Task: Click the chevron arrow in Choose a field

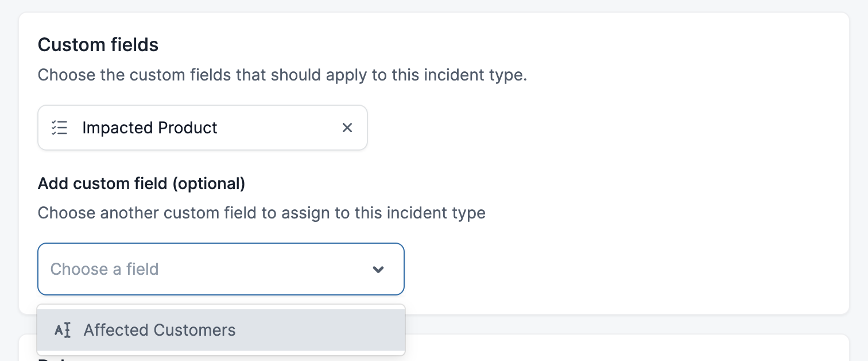Action: click(x=378, y=269)
